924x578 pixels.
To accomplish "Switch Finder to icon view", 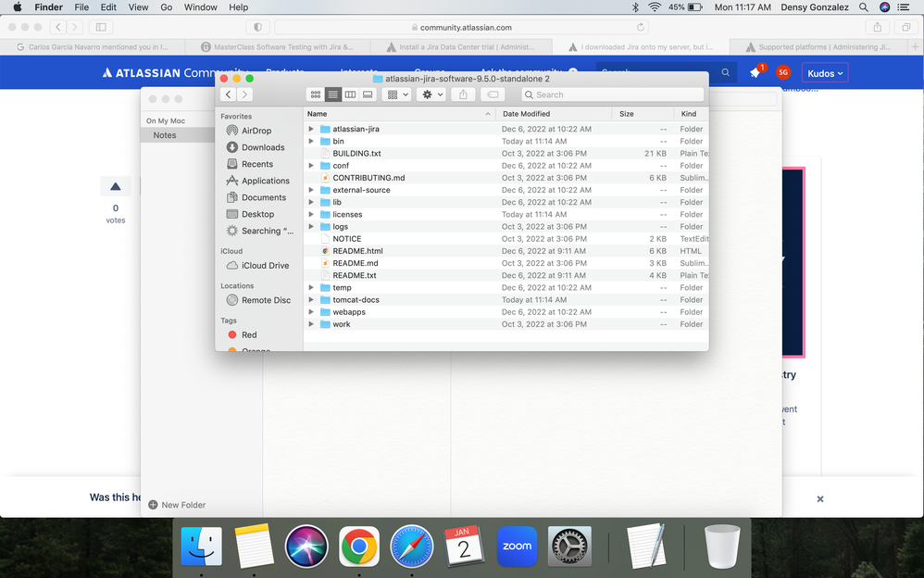I will pos(316,94).
